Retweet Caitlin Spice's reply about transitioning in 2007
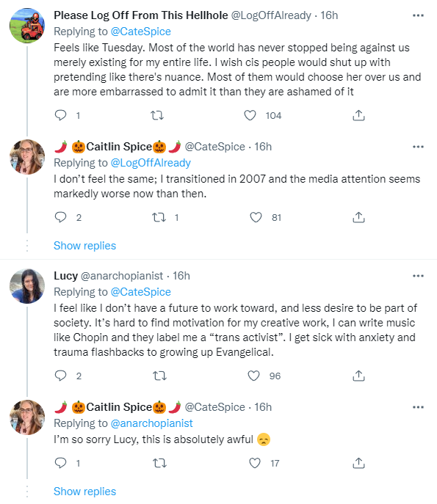Screen dimensions: 437x504 coord(159,218)
